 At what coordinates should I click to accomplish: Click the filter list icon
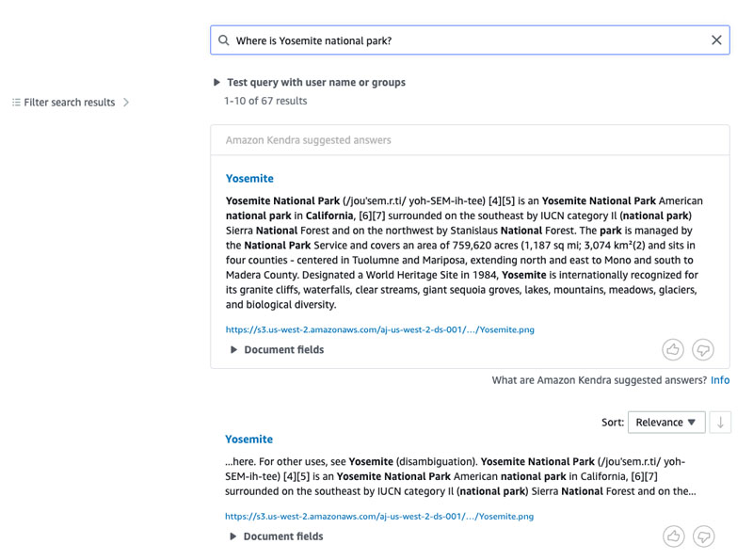click(16, 103)
